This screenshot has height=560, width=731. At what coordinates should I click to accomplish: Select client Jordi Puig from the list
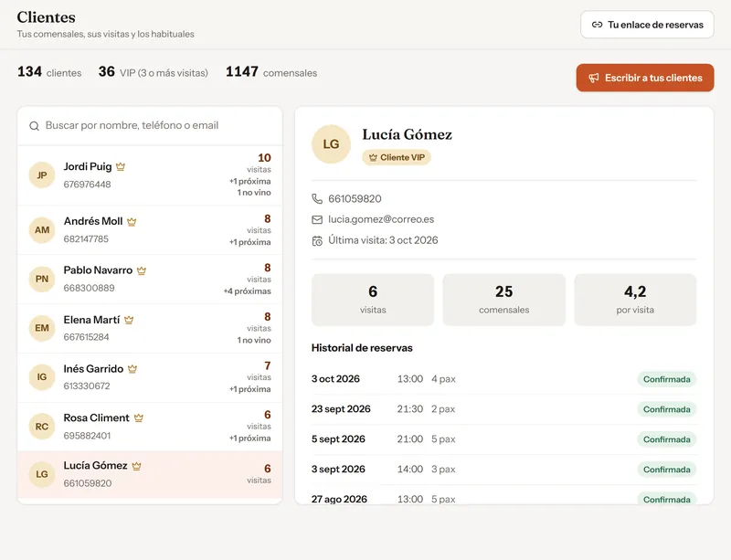tap(150, 175)
